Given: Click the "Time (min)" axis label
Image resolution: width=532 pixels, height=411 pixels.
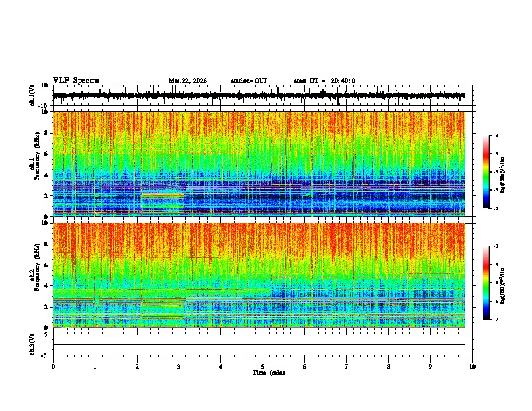Looking at the screenshot, I should click(x=269, y=373).
